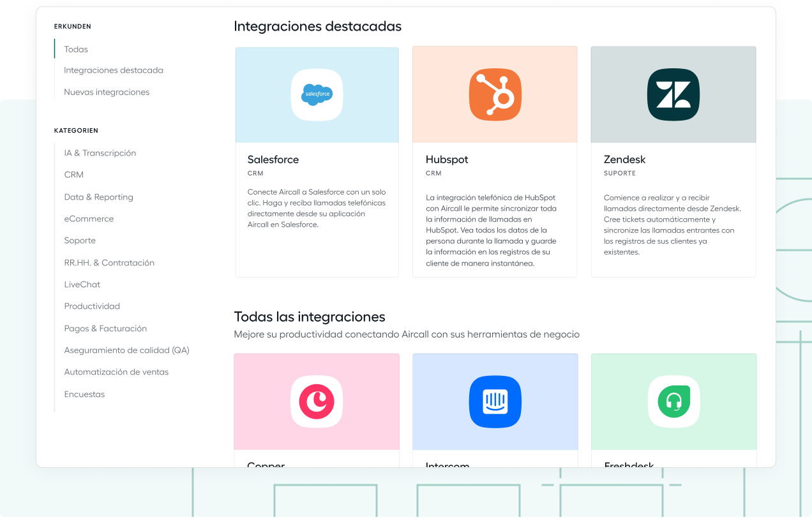Click the CRM label under Hubspot
This screenshot has width=812, height=522.
[433, 174]
